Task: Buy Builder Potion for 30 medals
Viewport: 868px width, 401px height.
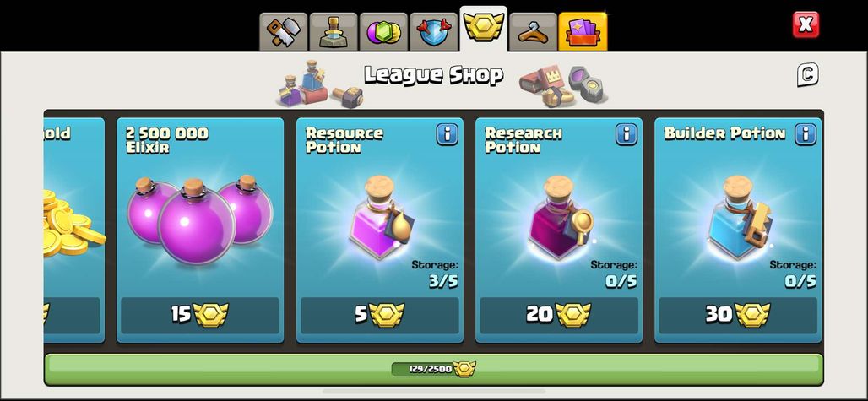Action: tap(738, 315)
